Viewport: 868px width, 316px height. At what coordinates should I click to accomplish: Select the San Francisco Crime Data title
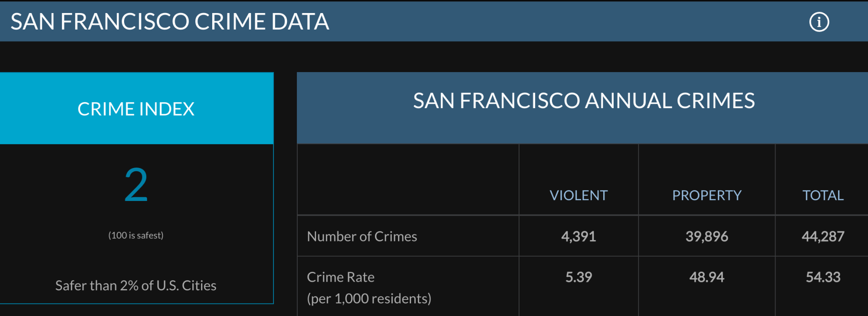click(x=170, y=22)
